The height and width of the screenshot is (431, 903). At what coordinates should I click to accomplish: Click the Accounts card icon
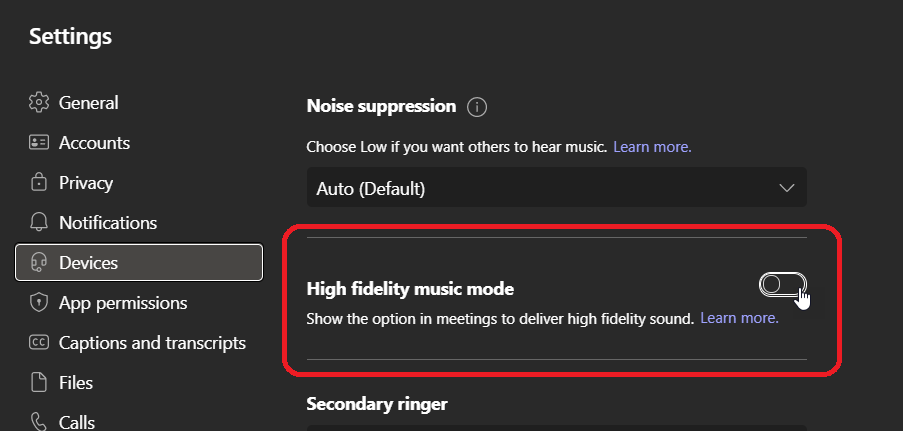(39, 143)
